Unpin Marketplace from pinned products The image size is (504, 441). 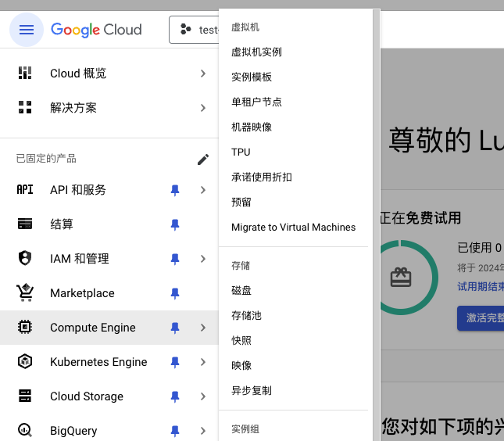pos(175,293)
